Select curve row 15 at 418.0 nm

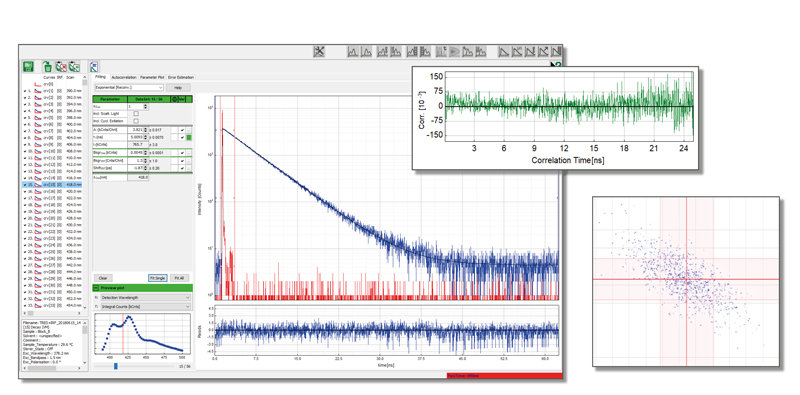pyautogui.click(x=52, y=184)
